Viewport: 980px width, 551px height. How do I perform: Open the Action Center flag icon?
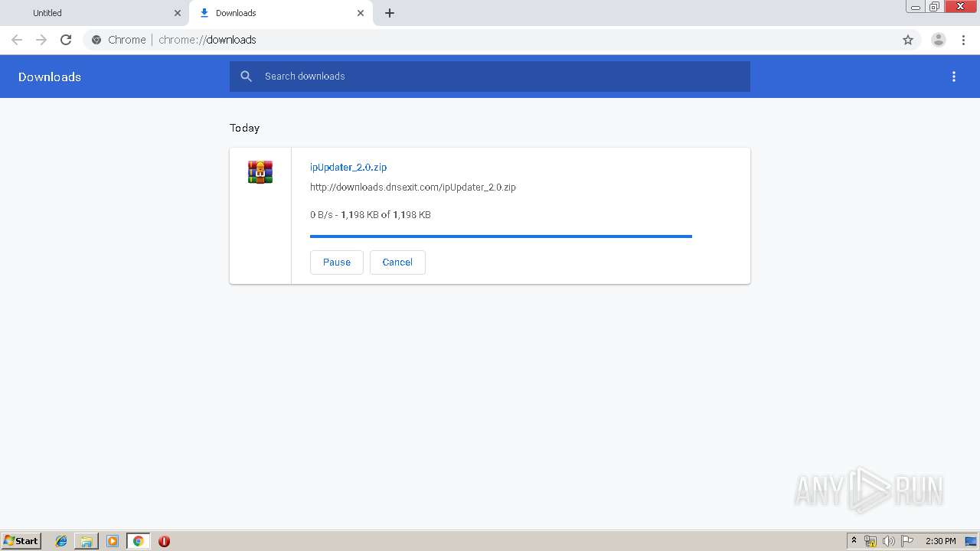point(907,541)
